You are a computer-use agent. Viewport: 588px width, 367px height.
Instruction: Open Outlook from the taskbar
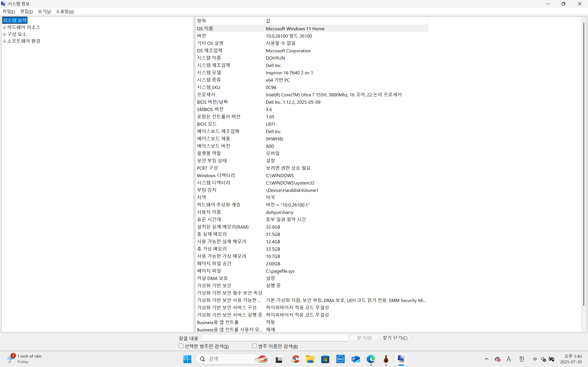pos(356,359)
